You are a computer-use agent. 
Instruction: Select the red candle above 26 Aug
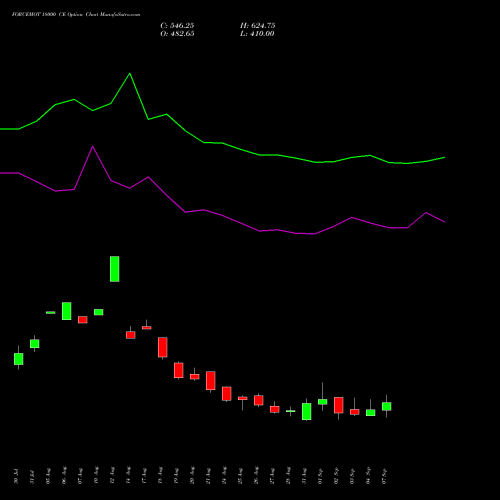tap(259, 400)
